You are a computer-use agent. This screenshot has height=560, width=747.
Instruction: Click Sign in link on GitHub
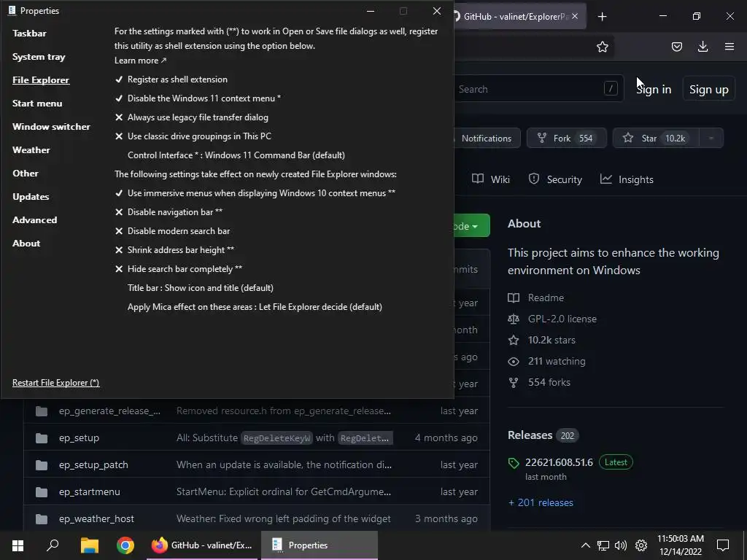(x=654, y=89)
